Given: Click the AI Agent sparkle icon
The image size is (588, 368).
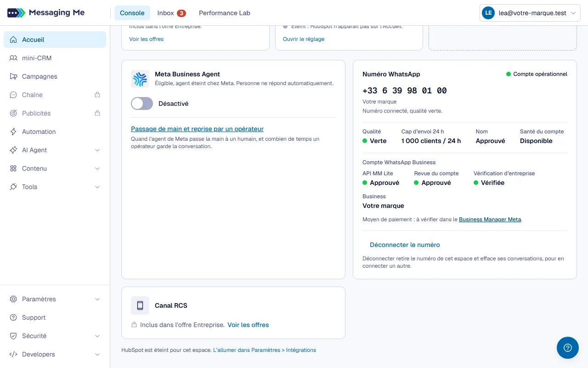Looking at the screenshot, I should click(13, 150).
